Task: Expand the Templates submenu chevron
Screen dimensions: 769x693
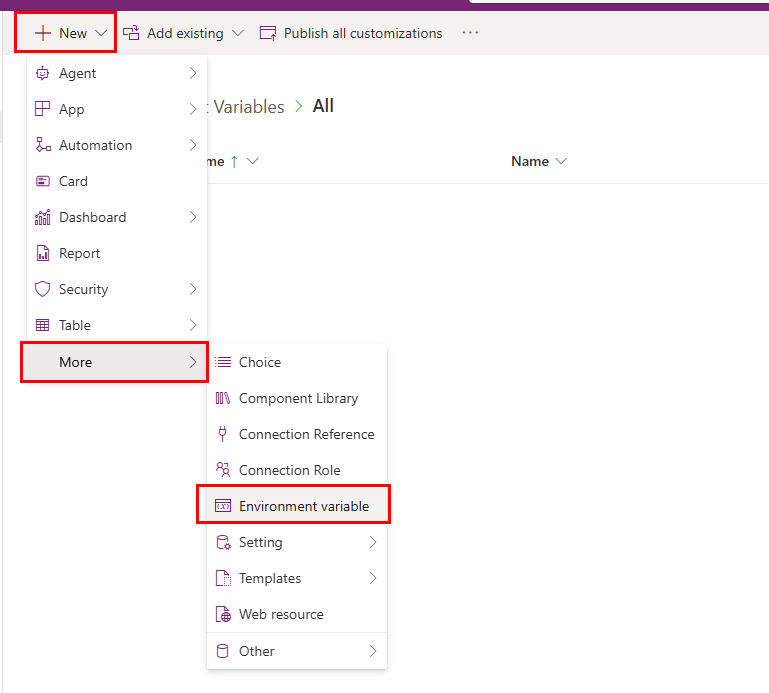Action: [372, 578]
